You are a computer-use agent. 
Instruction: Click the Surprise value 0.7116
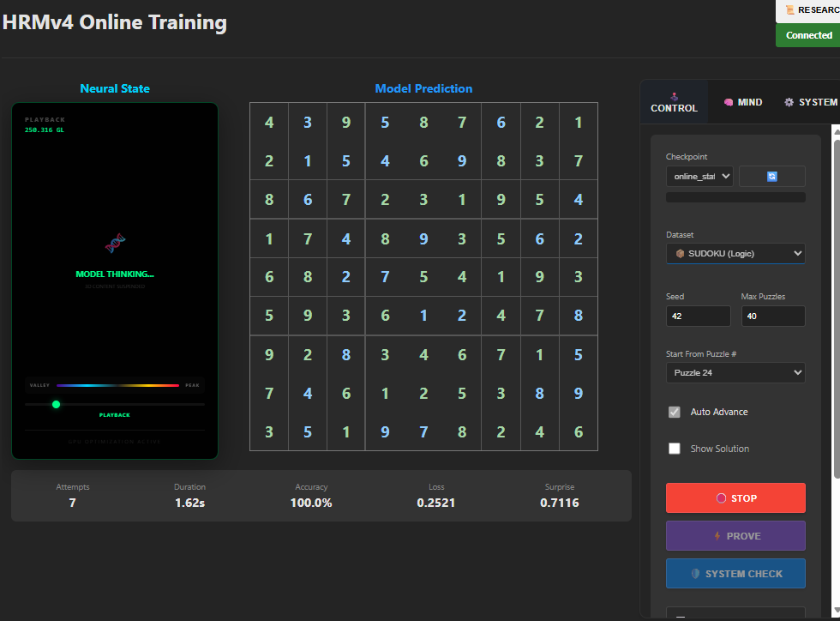(559, 503)
